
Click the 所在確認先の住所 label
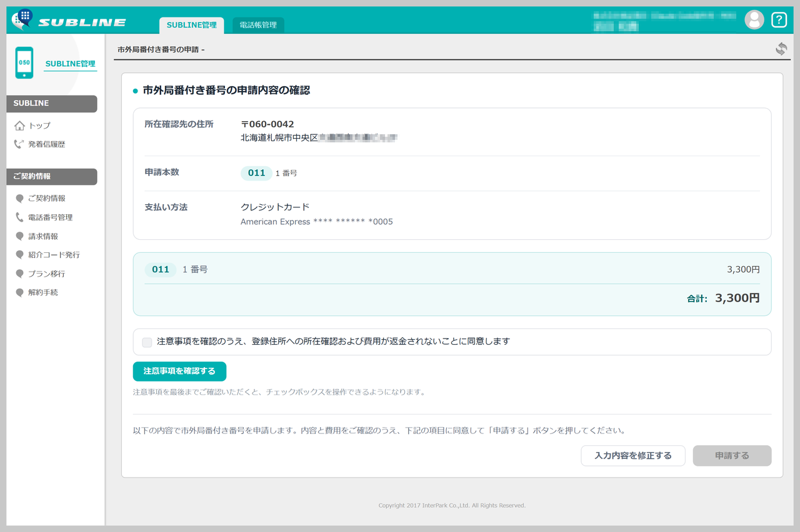pos(179,124)
